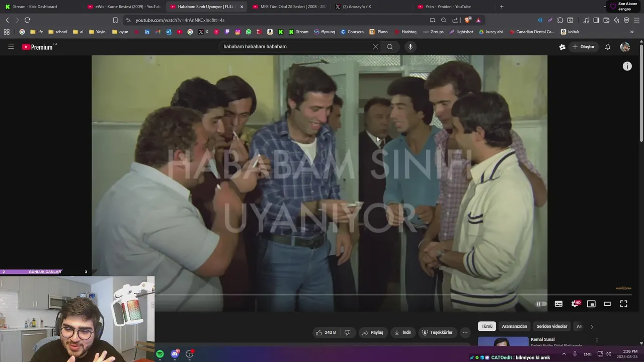This screenshot has height=362, width=644.
Task: Bookmark this page icon left of address bar
Action: (x=115, y=20)
